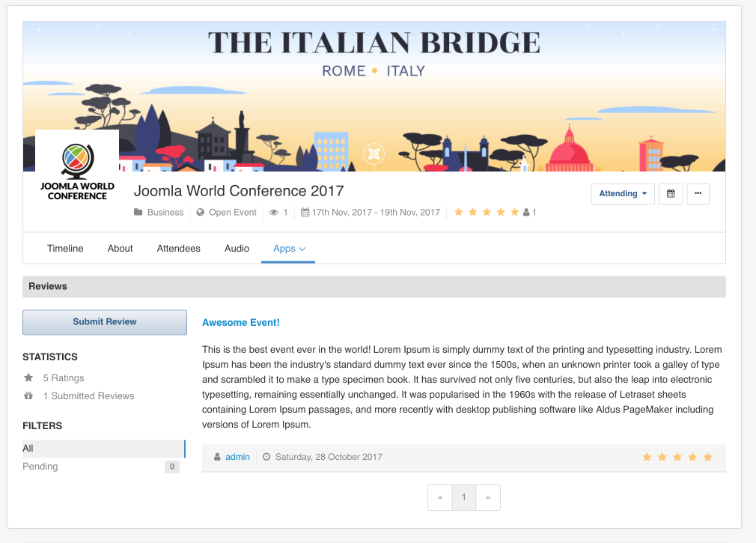The image size is (756, 543).
Task: Open the three-dots more options button
Action: coord(698,194)
